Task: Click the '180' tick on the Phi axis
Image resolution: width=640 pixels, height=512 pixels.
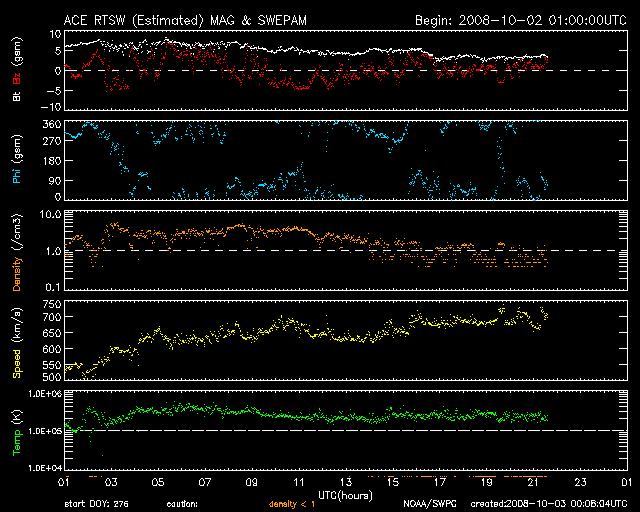Action: [x=52, y=161]
